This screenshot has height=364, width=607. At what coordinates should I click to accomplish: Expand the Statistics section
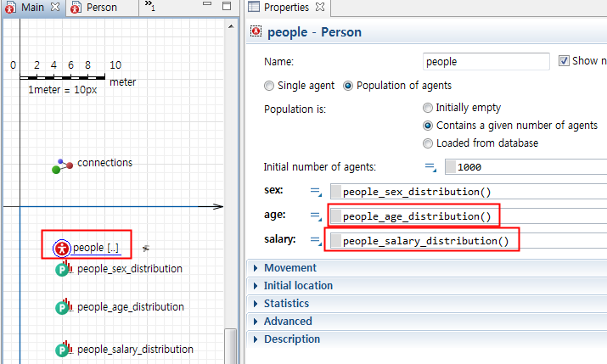pos(256,303)
